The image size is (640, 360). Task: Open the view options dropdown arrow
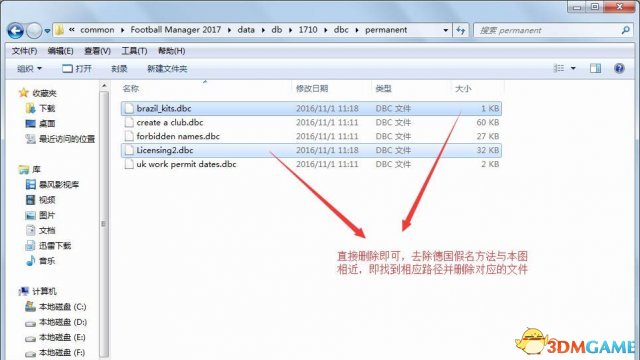click(573, 68)
